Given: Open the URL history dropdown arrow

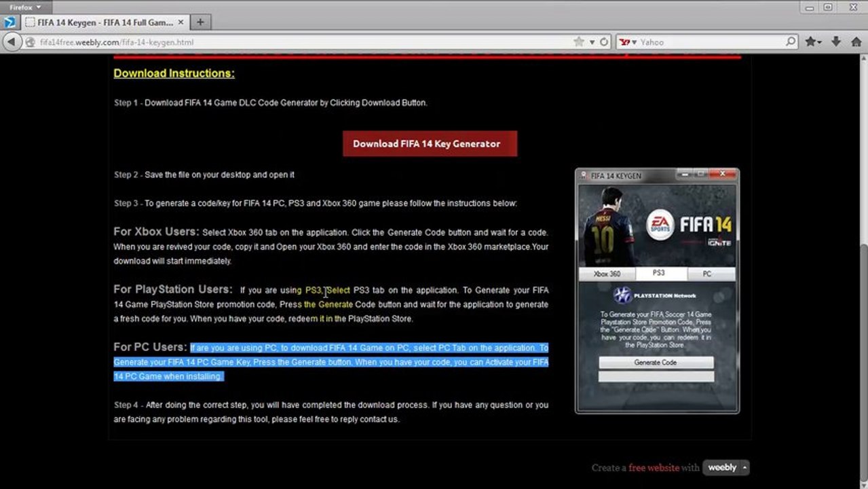Looking at the screenshot, I should pyautogui.click(x=592, y=42).
